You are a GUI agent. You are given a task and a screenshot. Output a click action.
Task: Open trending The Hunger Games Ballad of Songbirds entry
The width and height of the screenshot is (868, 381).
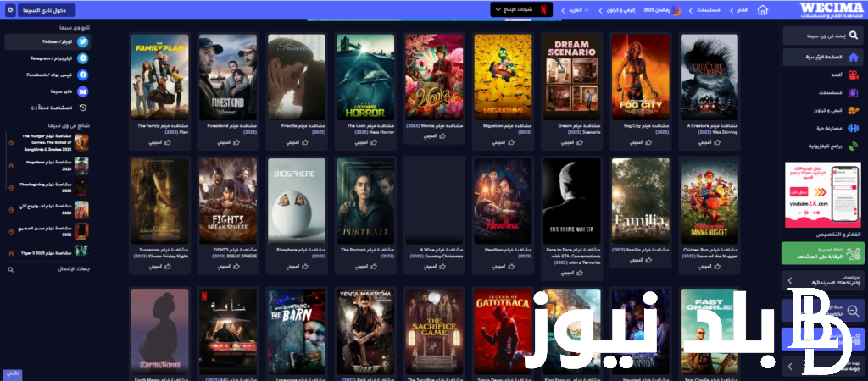coord(47,142)
